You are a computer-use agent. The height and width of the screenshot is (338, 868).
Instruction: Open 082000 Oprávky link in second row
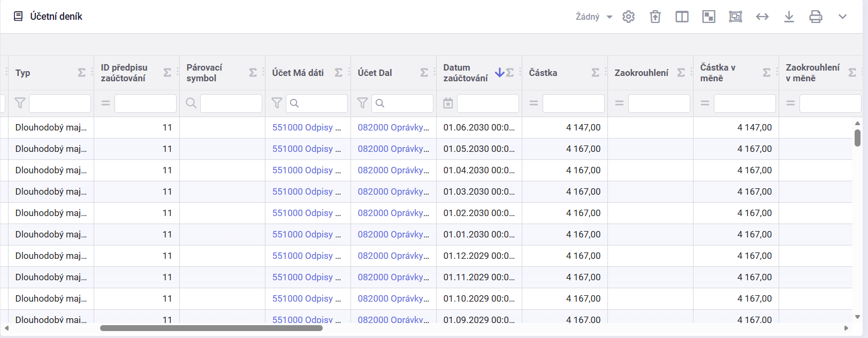point(393,149)
